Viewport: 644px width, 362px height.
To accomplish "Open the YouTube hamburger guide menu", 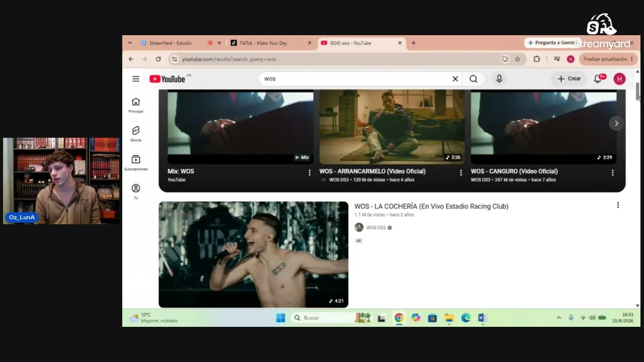I will (x=136, y=79).
